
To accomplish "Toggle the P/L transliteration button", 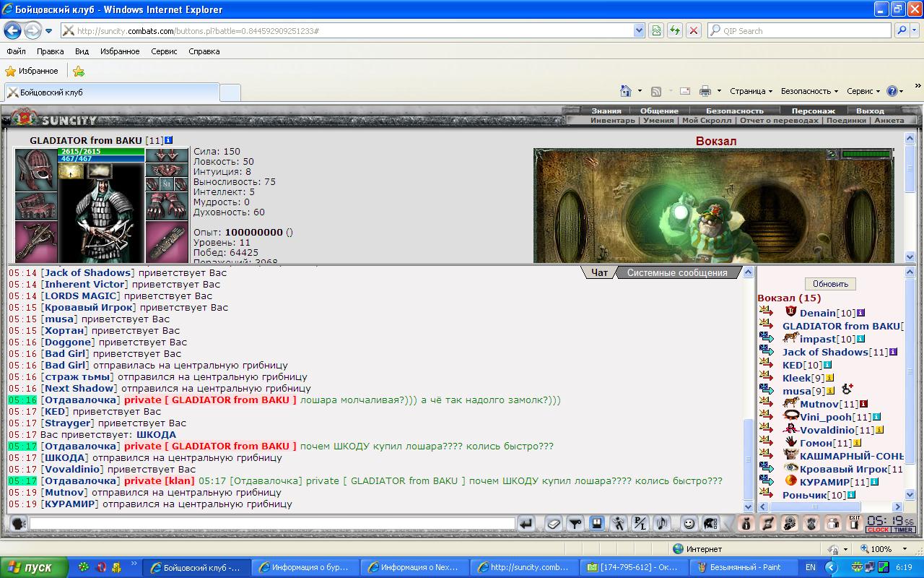I will tap(640, 523).
